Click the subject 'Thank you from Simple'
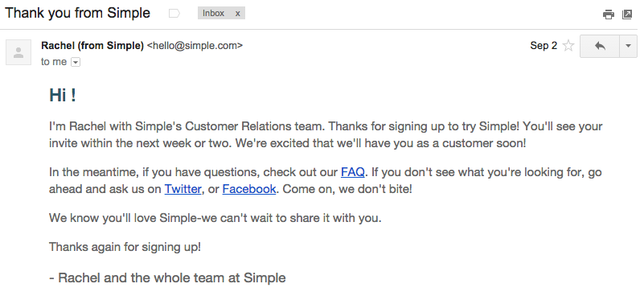The width and height of the screenshot is (644, 296). [x=78, y=13]
